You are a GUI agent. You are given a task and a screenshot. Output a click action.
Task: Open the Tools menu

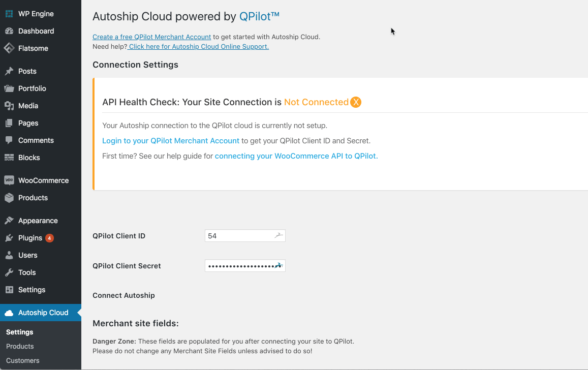(27, 272)
